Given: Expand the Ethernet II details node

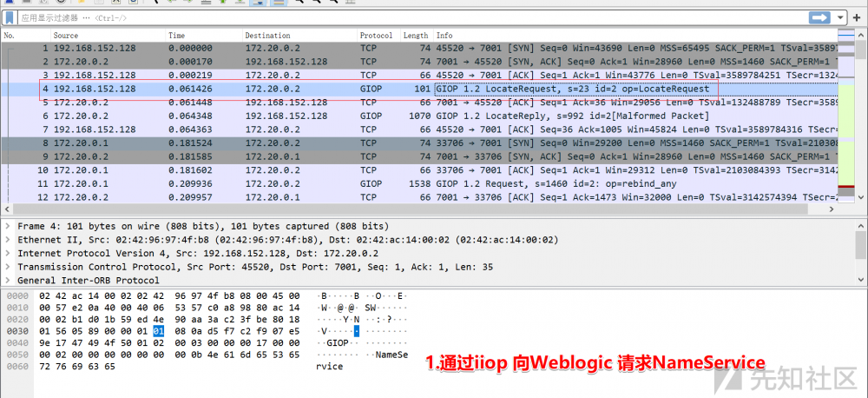Looking at the screenshot, I should tap(7, 240).
